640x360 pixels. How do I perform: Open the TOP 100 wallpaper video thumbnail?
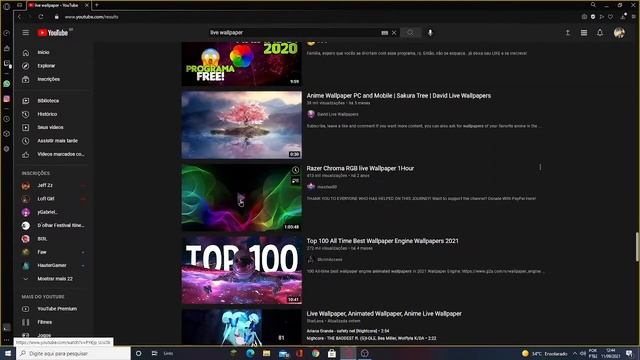click(242, 270)
